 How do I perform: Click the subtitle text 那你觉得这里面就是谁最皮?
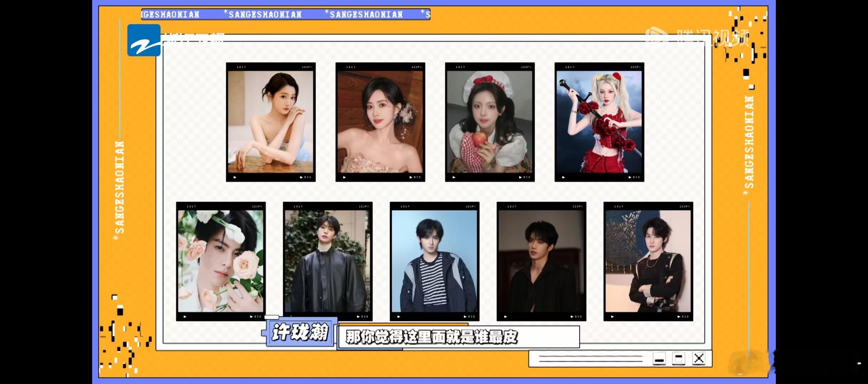[x=431, y=337]
